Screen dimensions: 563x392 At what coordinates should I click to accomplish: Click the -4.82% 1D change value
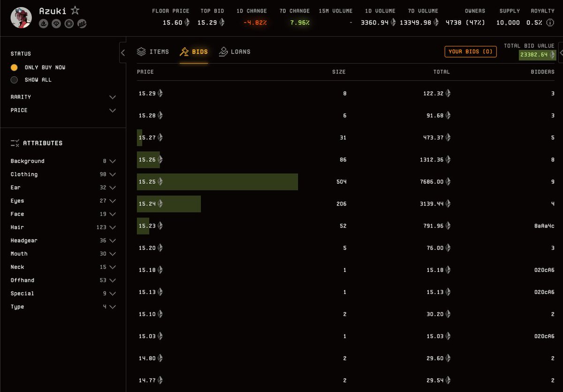255,22
